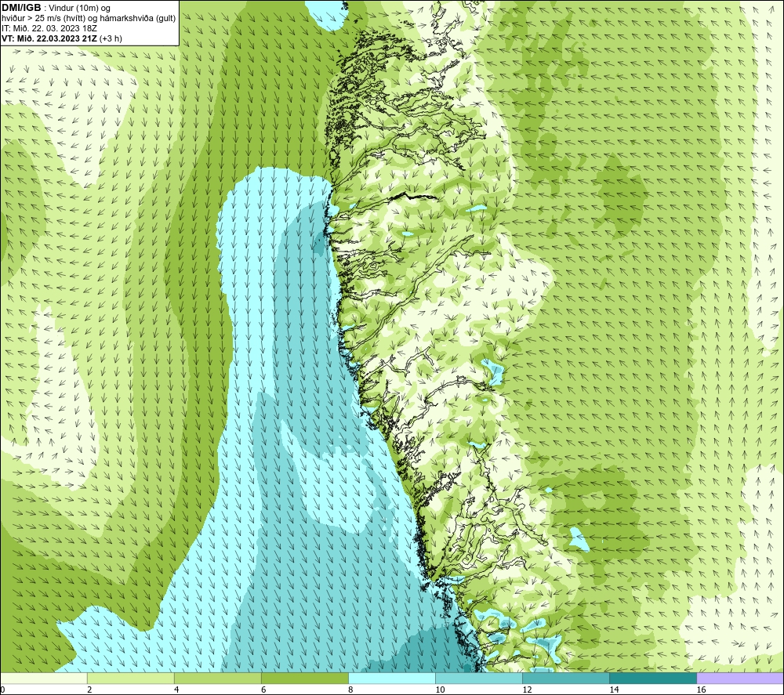Click the 10–12 m/s turquoise legend swatch
784x695 pixels.
tap(479, 678)
